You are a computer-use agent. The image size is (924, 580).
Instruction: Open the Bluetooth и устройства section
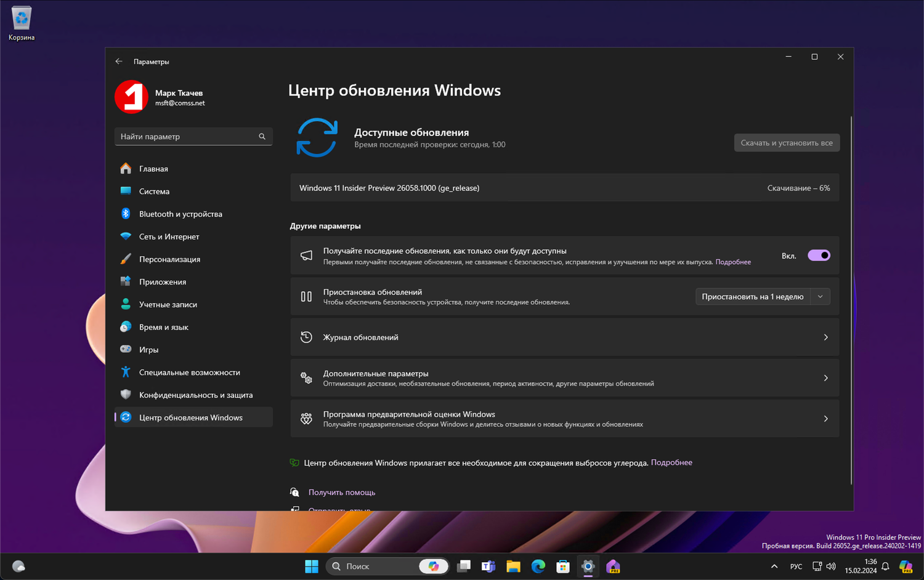click(x=180, y=214)
